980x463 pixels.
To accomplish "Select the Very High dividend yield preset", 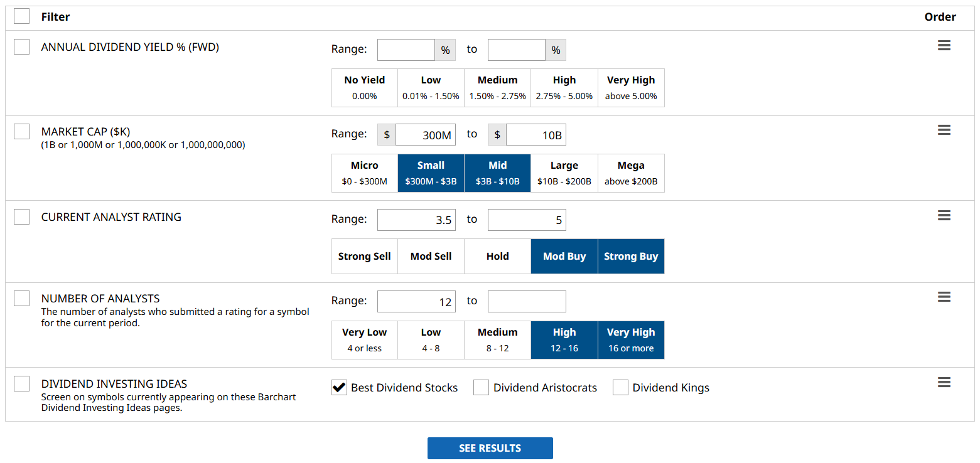I will [630, 88].
